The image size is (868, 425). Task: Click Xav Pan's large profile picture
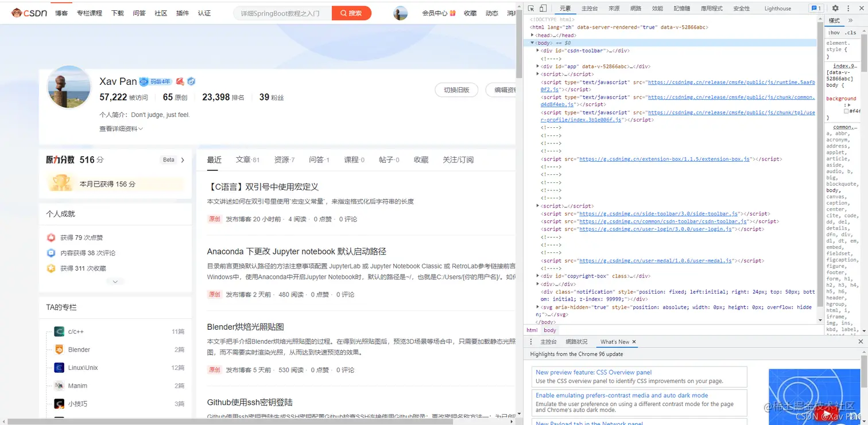(x=68, y=87)
